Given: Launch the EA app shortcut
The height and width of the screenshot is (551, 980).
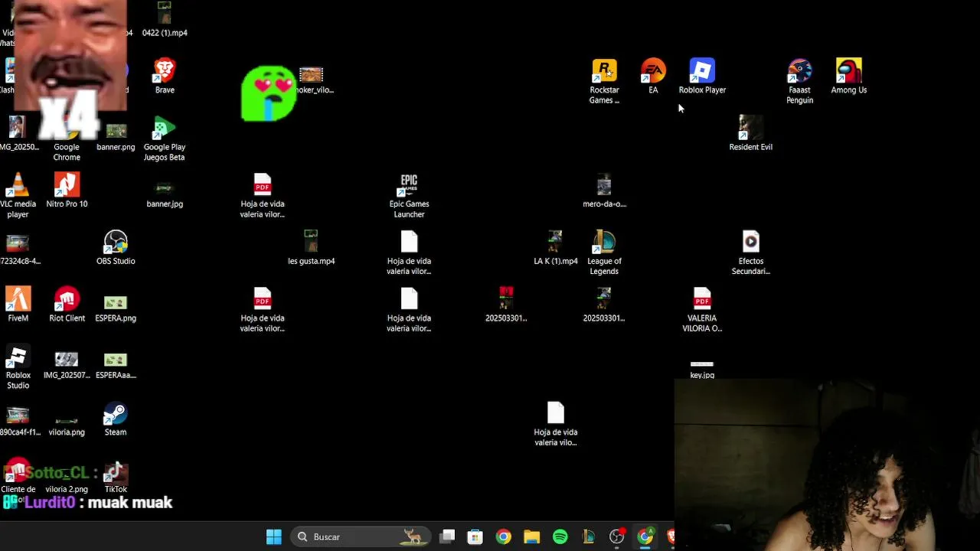Looking at the screenshot, I should click(653, 77).
